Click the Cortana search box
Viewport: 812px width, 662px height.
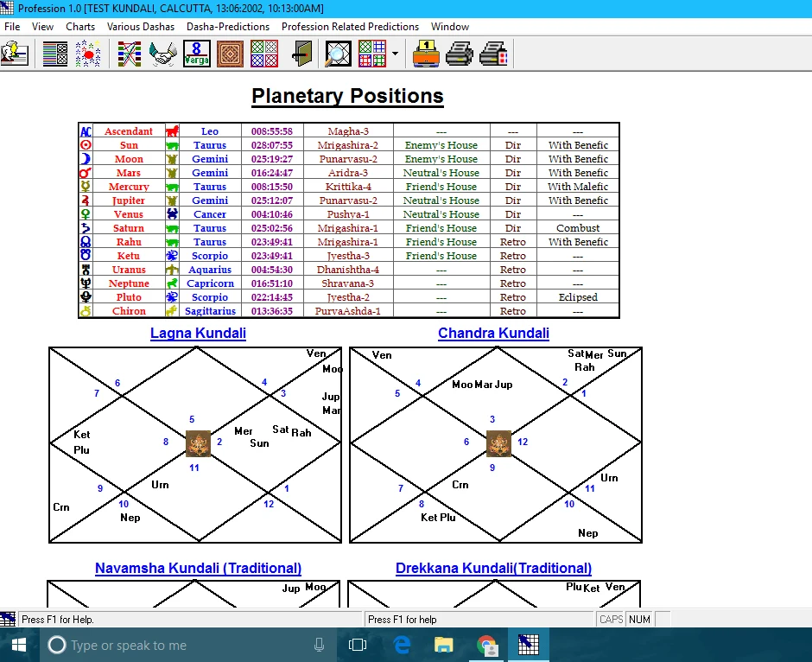[187, 645]
